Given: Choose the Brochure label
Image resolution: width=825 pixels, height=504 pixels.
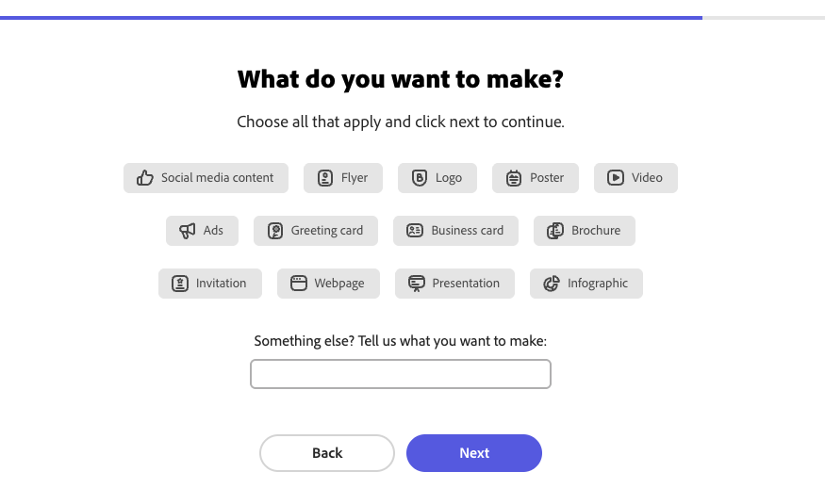Looking at the screenshot, I should pos(596,231).
